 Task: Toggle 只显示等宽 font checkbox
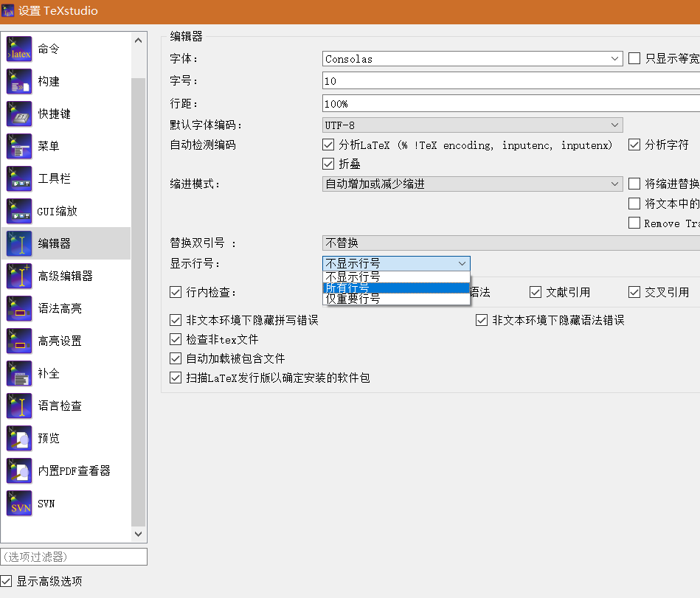click(634, 58)
